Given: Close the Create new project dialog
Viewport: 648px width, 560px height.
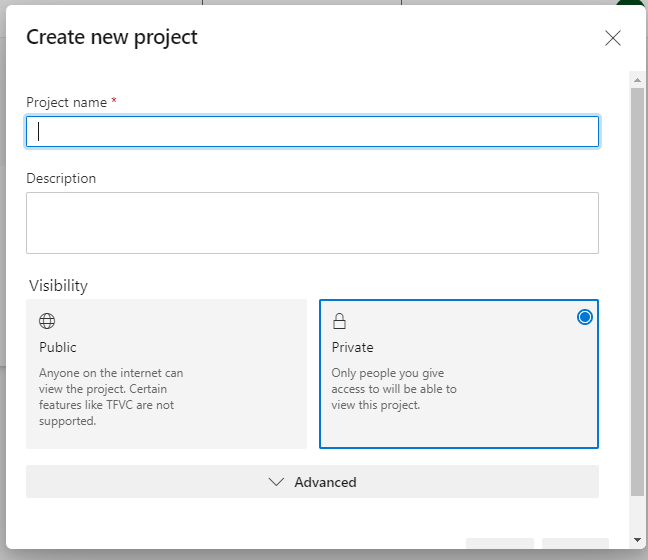Looking at the screenshot, I should click(x=612, y=38).
